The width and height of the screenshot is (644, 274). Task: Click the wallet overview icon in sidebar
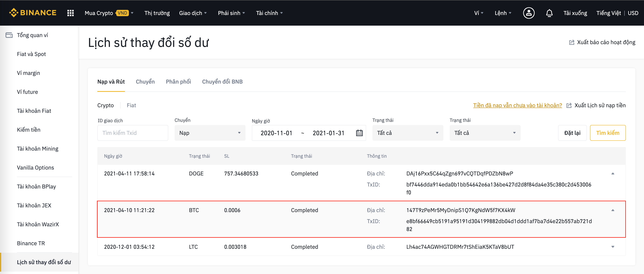tap(9, 35)
